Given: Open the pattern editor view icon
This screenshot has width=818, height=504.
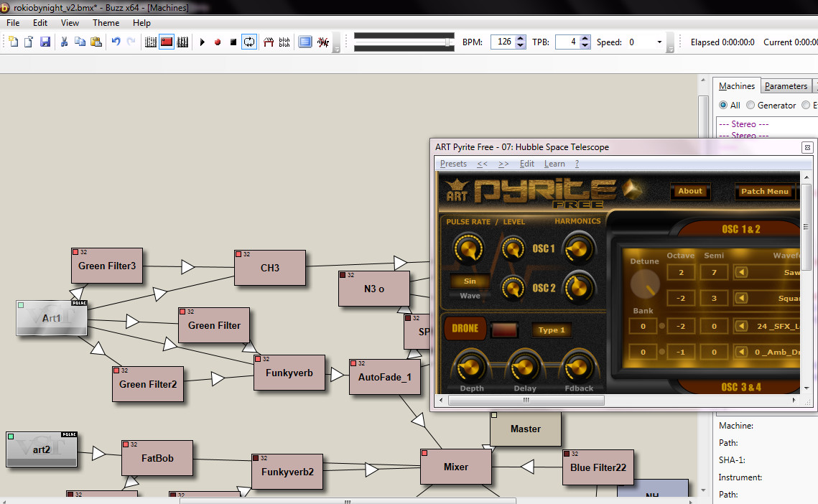Looking at the screenshot, I should point(151,42).
